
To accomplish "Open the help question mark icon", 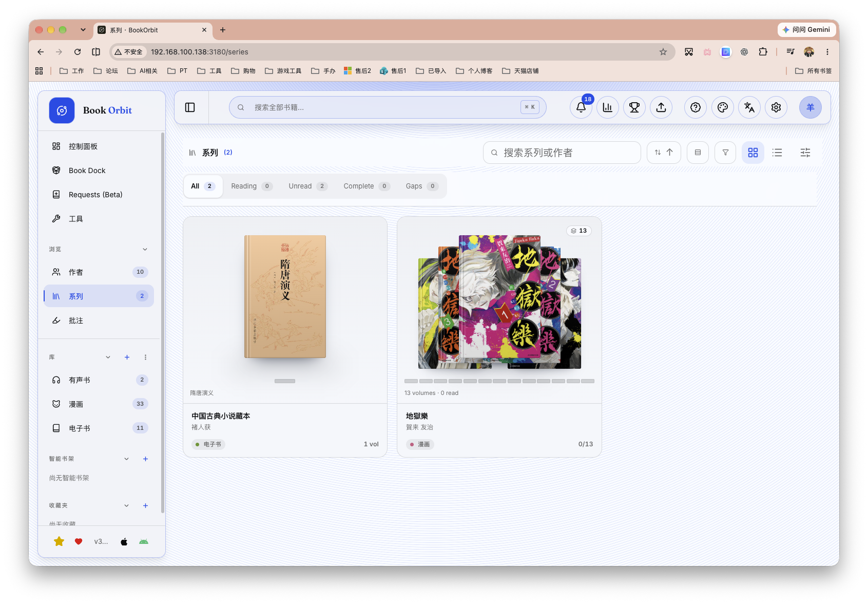I will (696, 107).
